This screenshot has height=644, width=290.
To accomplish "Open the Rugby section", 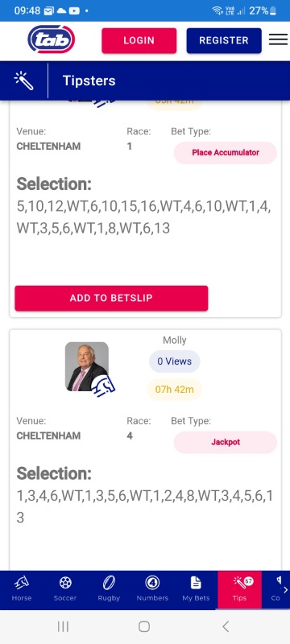I will [x=109, y=589].
